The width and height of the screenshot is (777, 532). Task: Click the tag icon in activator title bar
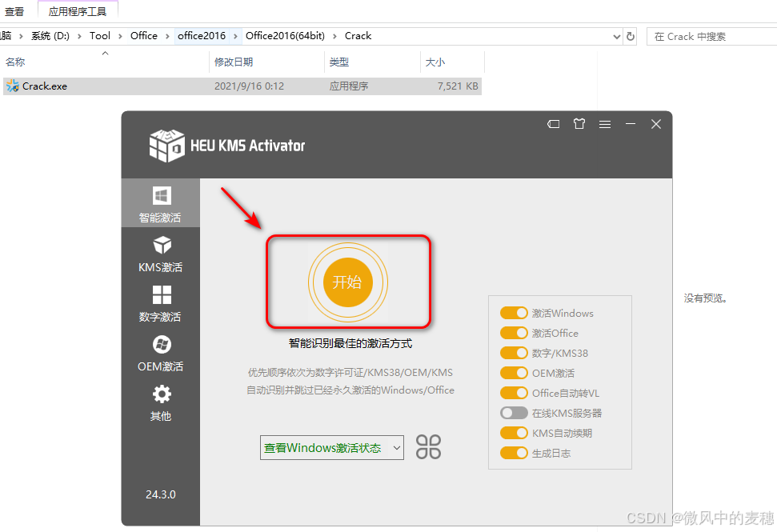click(554, 124)
